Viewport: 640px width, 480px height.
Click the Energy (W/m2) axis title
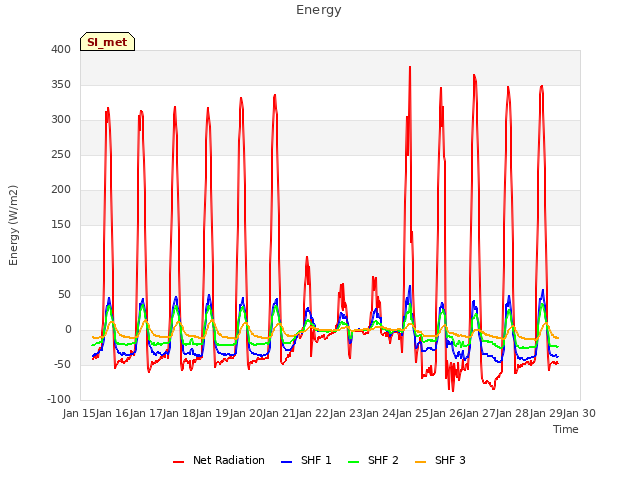13,225
